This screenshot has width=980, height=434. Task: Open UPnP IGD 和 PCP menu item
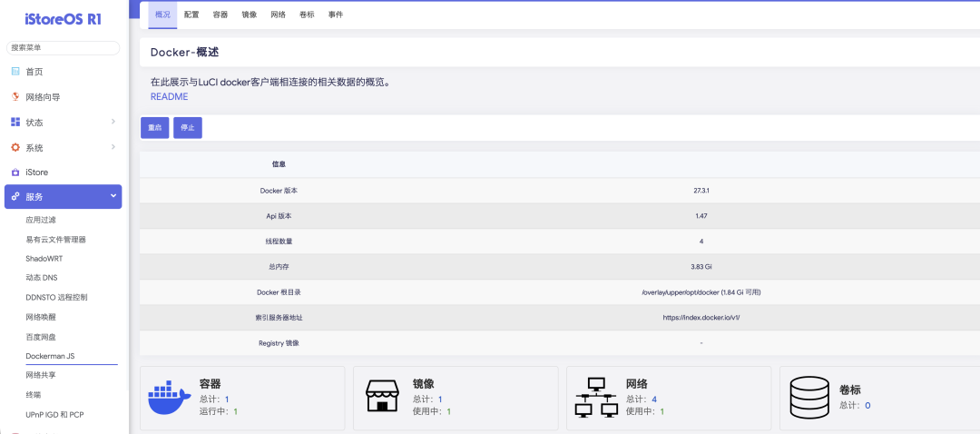[x=54, y=415]
